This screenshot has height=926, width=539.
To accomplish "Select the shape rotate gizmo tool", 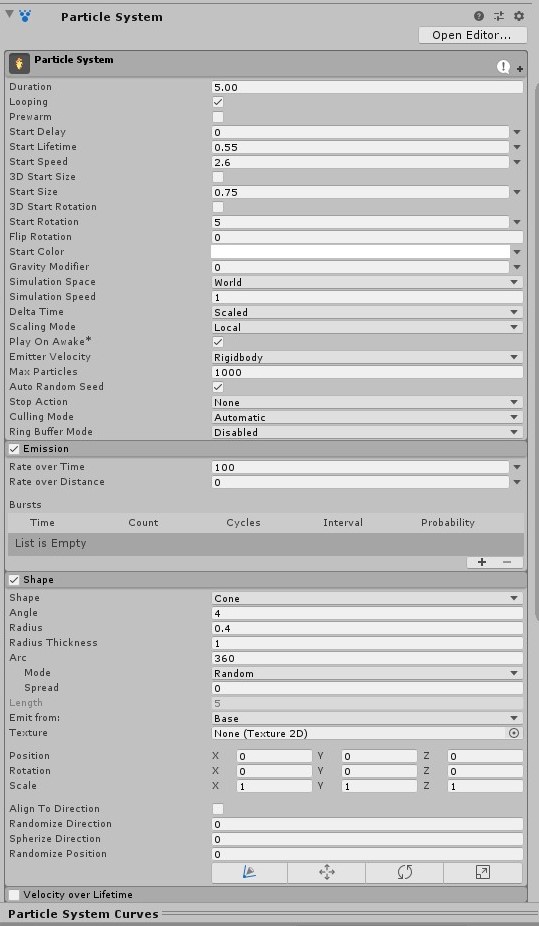I will click(x=404, y=872).
